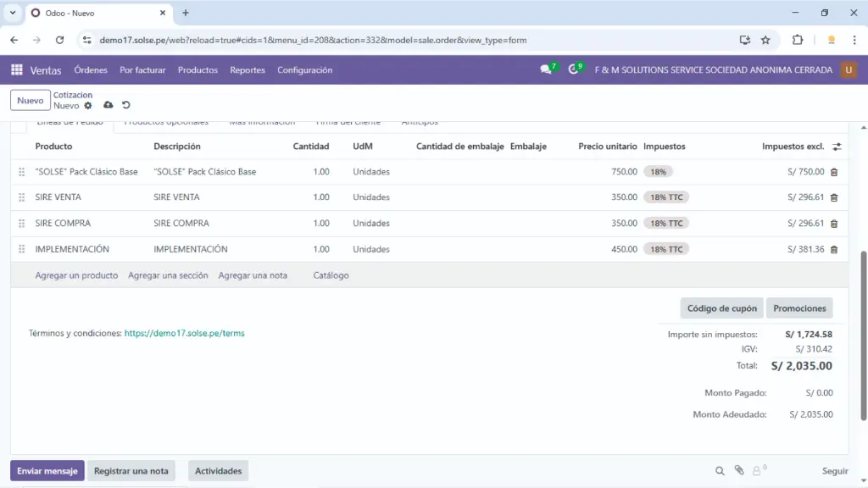The width and height of the screenshot is (868, 488).
Task: Open the Órdenes menu
Action: click(x=91, y=70)
